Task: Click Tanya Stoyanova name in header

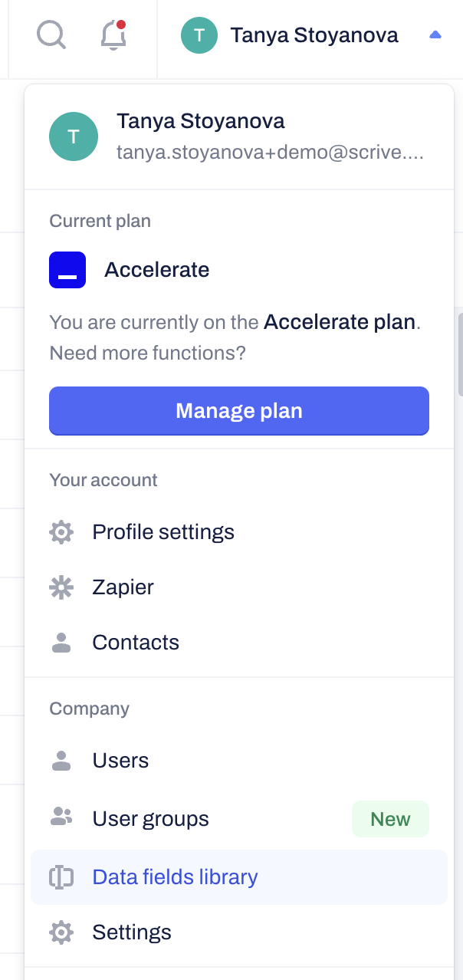Action: (314, 35)
